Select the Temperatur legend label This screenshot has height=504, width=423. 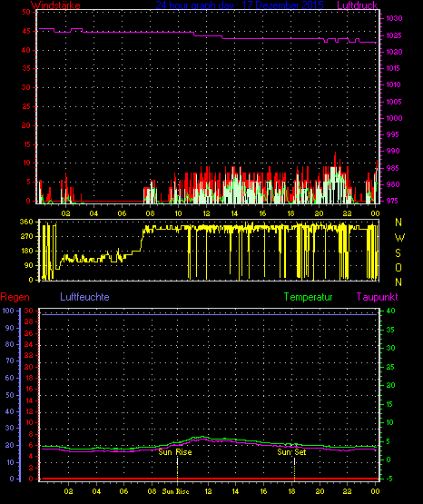[308, 297]
